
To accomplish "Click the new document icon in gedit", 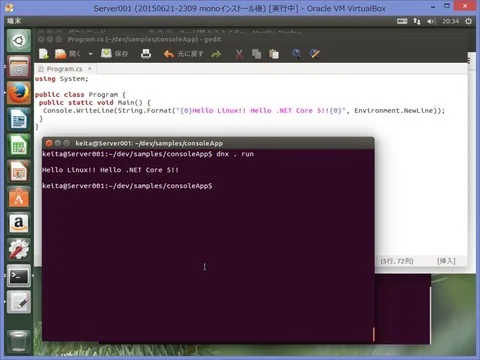I will tap(44, 54).
